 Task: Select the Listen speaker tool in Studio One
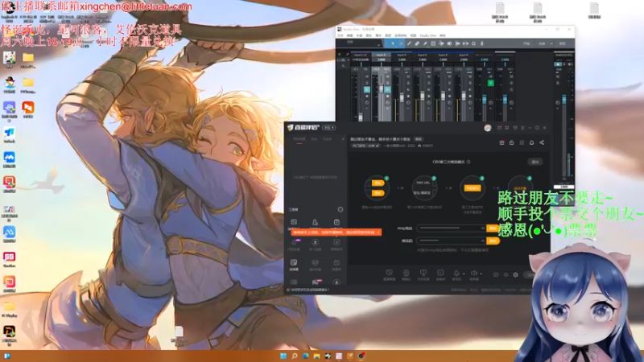[x=449, y=43]
